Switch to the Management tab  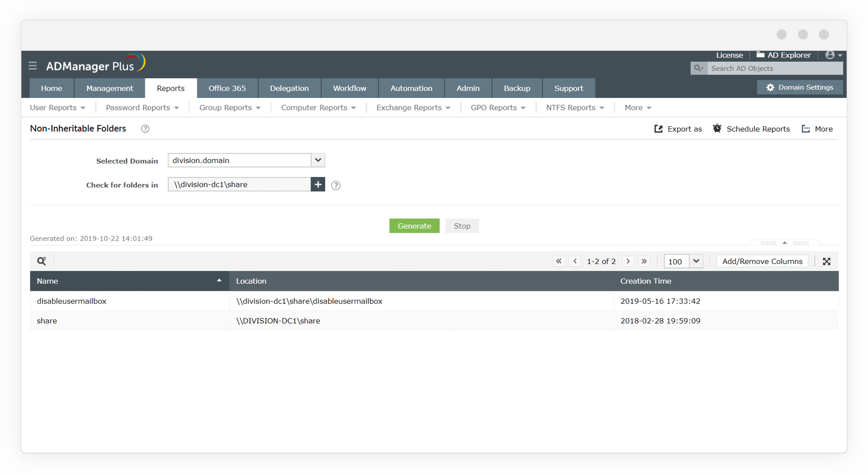tap(110, 88)
